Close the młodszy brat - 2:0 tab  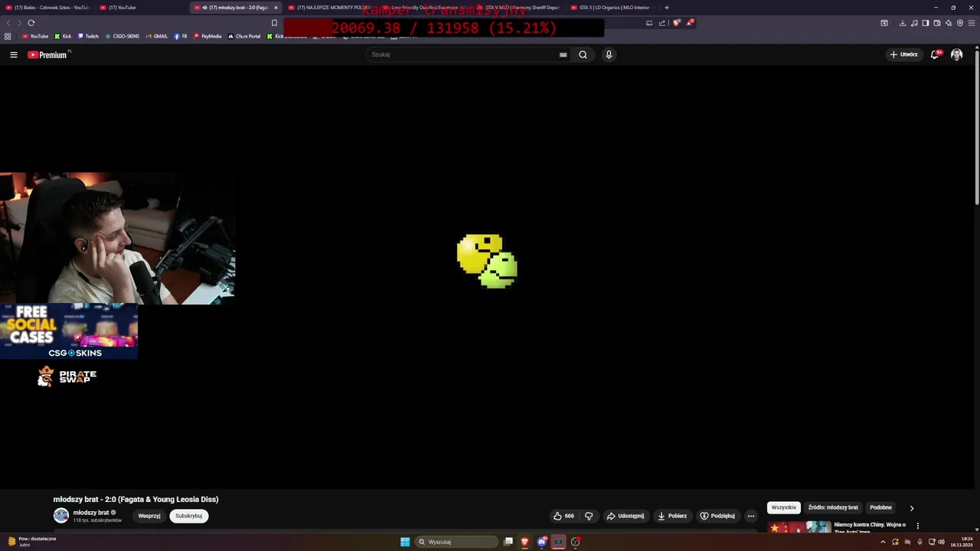pyautogui.click(x=276, y=8)
